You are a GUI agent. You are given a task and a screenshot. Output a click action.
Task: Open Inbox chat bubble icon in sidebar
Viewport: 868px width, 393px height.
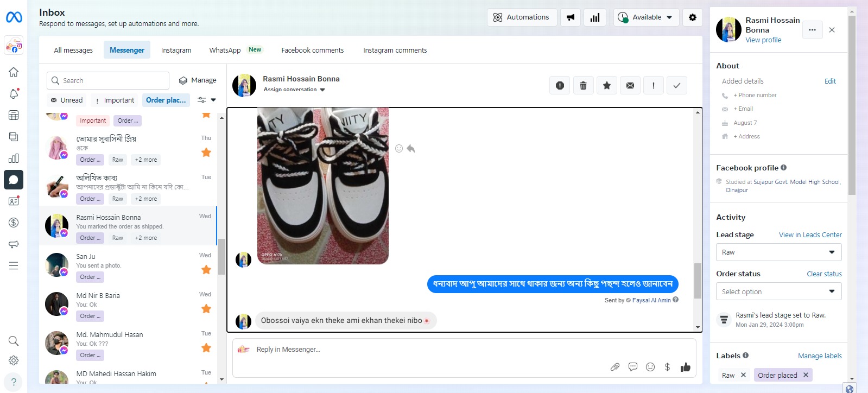pos(14,180)
